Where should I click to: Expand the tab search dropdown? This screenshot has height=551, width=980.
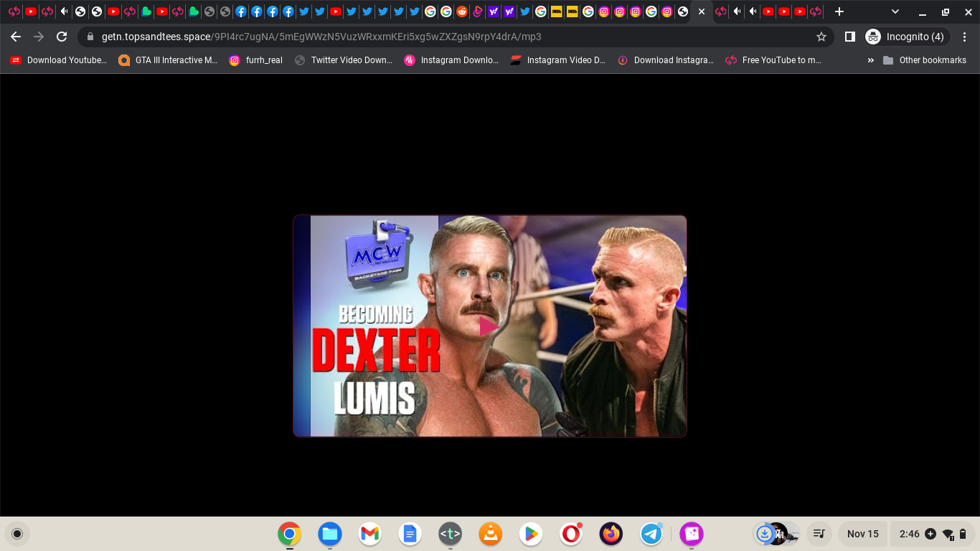click(895, 11)
